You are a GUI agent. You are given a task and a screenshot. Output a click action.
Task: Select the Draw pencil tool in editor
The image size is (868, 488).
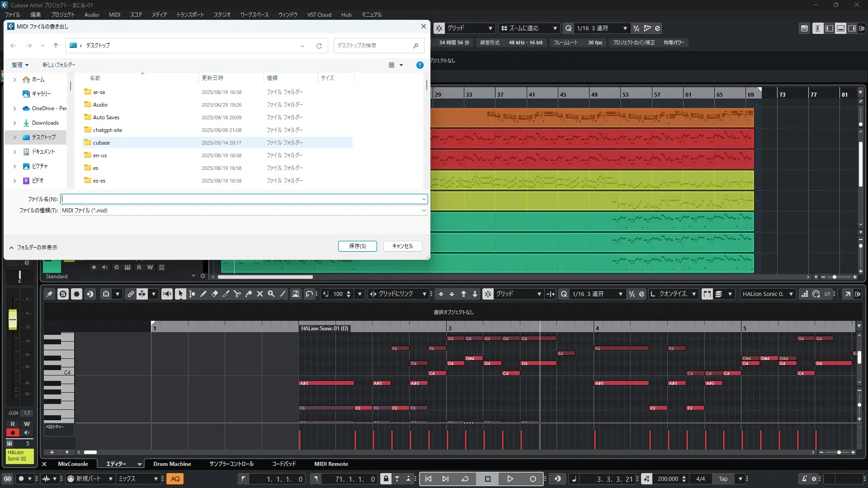pyautogui.click(x=203, y=294)
